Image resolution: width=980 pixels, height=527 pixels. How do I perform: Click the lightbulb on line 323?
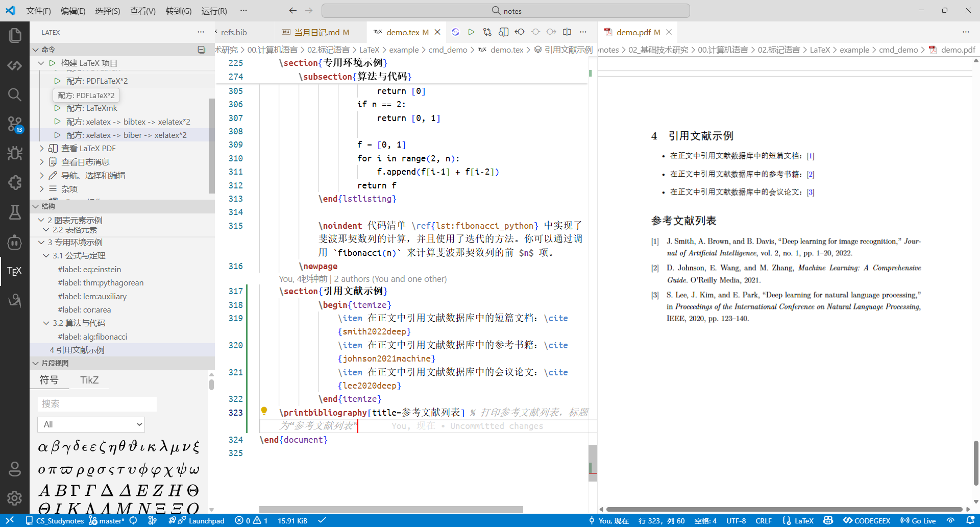tap(264, 411)
